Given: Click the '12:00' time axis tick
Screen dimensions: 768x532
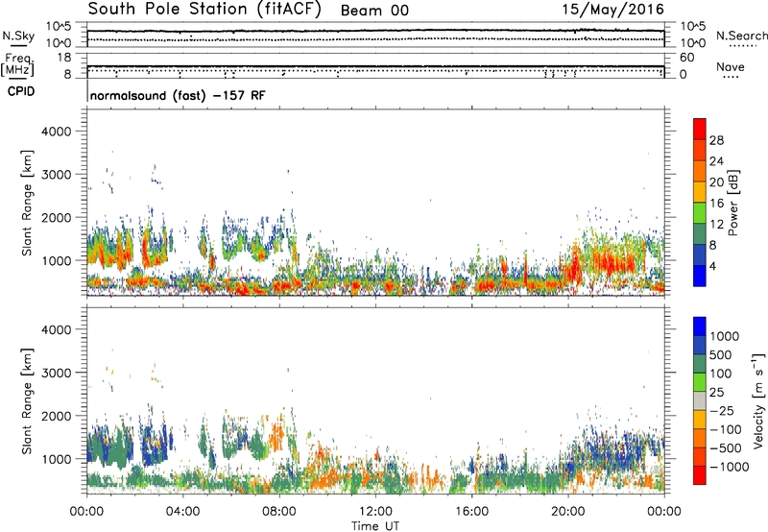Looking at the screenshot, I should point(375,512).
